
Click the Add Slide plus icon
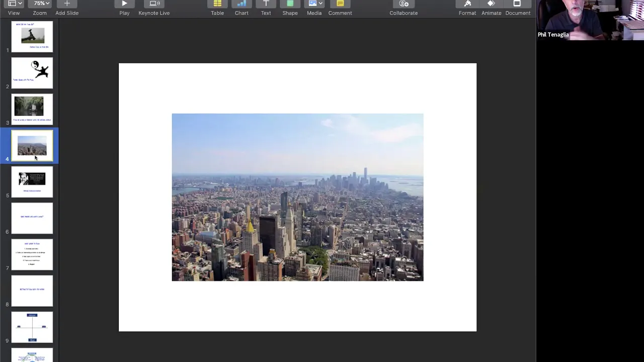click(x=67, y=4)
